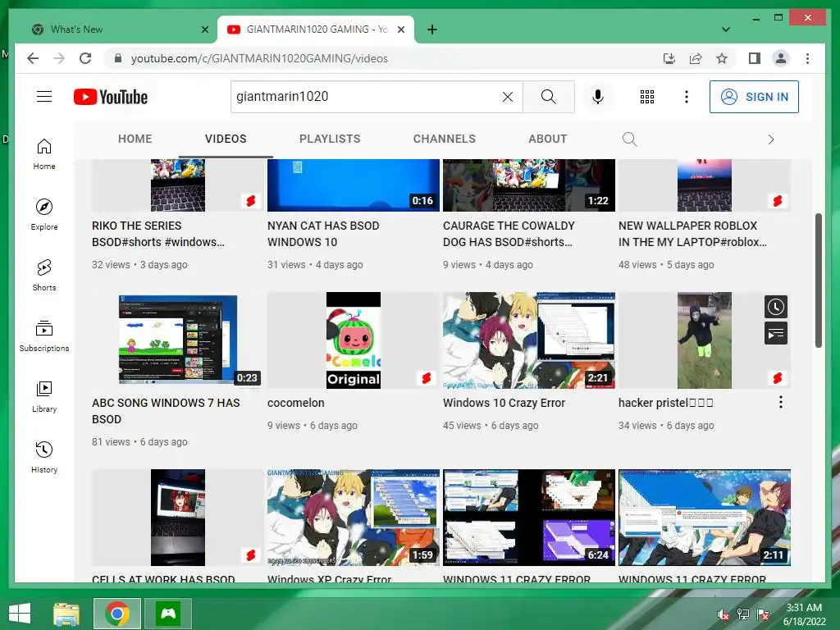Open a new browser tab

(x=431, y=30)
